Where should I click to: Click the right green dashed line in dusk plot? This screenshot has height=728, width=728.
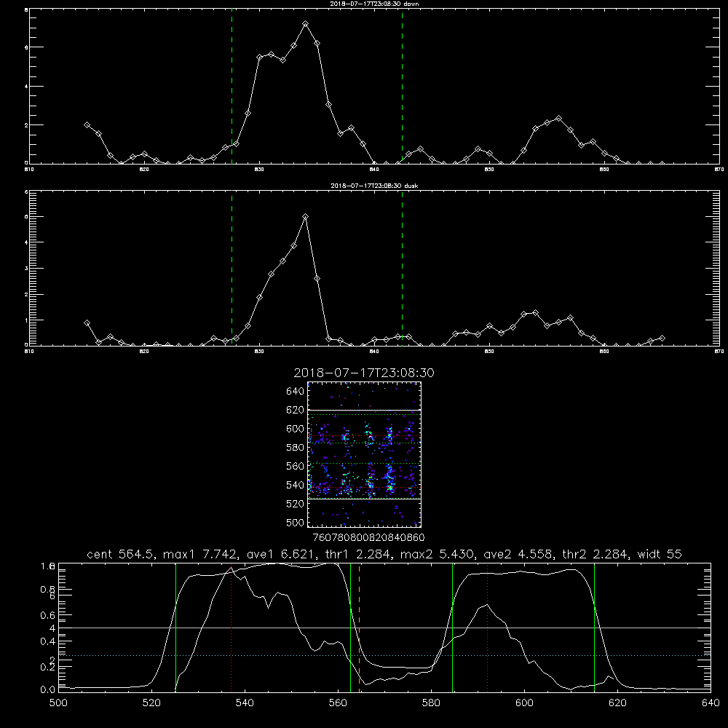[402, 269]
